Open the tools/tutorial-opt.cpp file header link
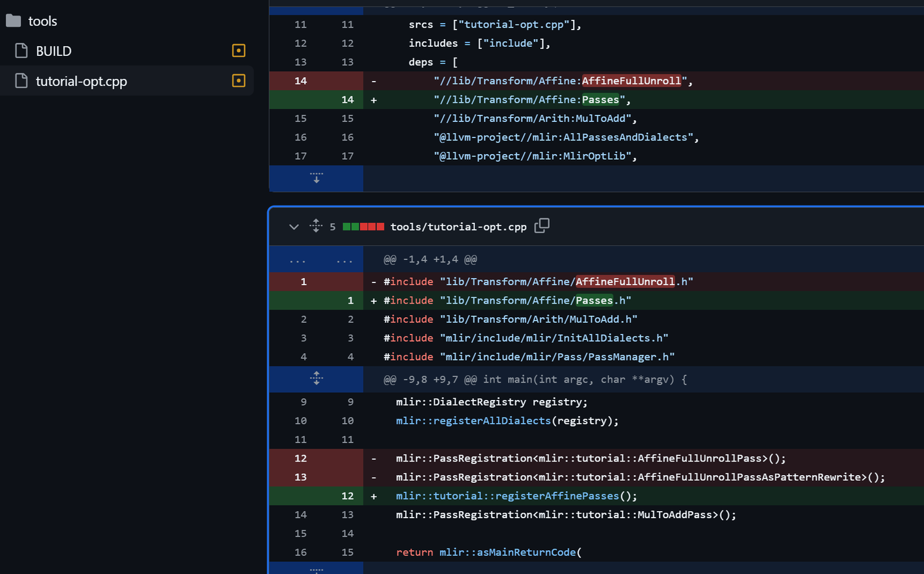Screen dimensions: 924x574 click(458, 227)
